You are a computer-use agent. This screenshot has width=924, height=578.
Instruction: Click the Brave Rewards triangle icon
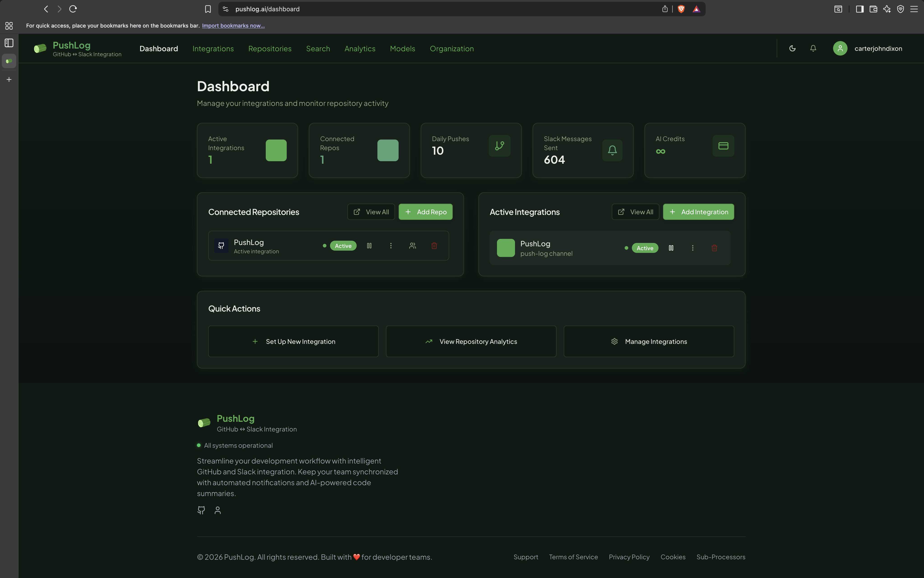tap(696, 9)
